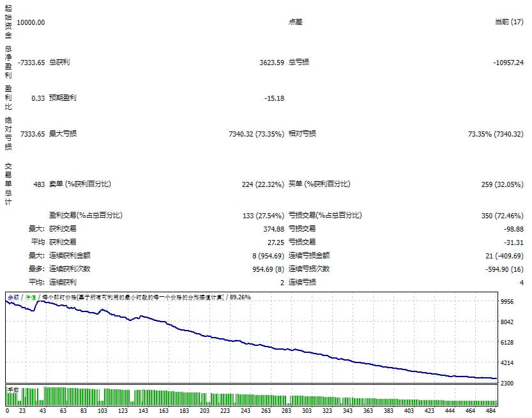Select the profit trades value 133 (27.54%)
The width and height of the screenshot is (532, 418).
click(x=263, y=216)
